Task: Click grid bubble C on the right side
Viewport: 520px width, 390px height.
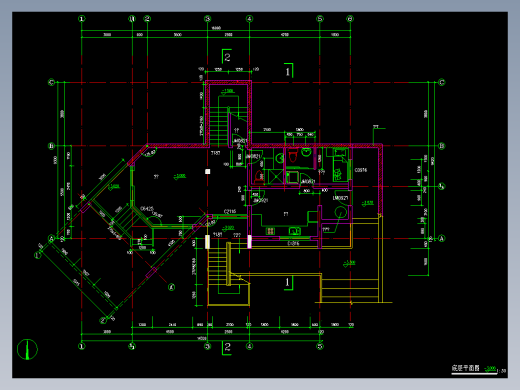Action: tap(442, 82)
